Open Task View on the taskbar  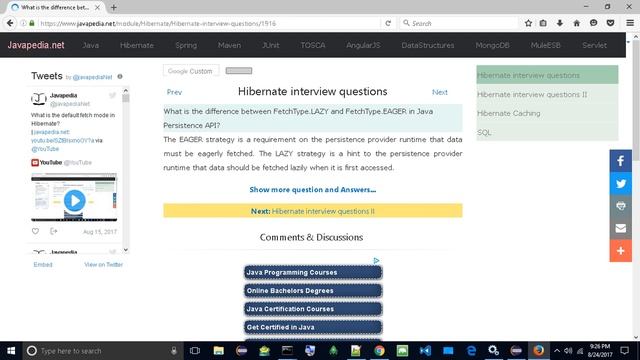(x=195, y=351)
